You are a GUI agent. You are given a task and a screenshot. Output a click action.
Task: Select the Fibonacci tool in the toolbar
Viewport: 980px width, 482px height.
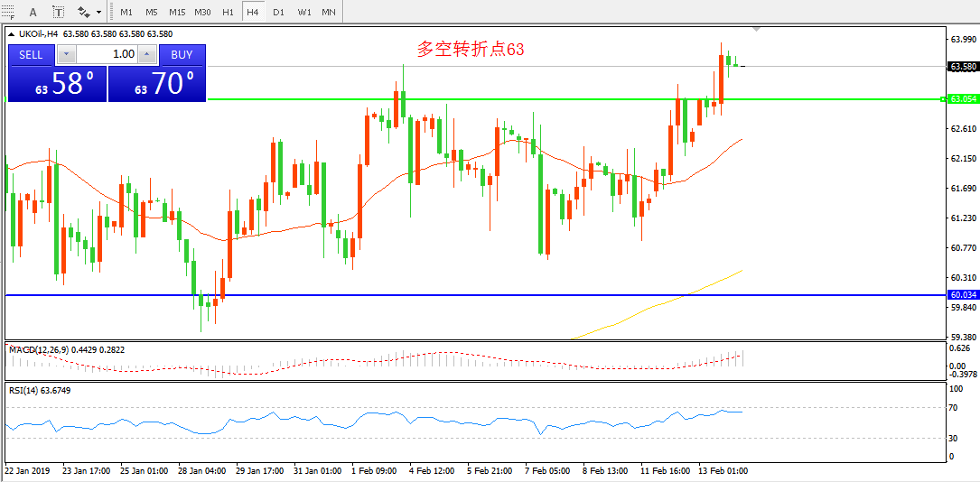click(x=9, y=12)
